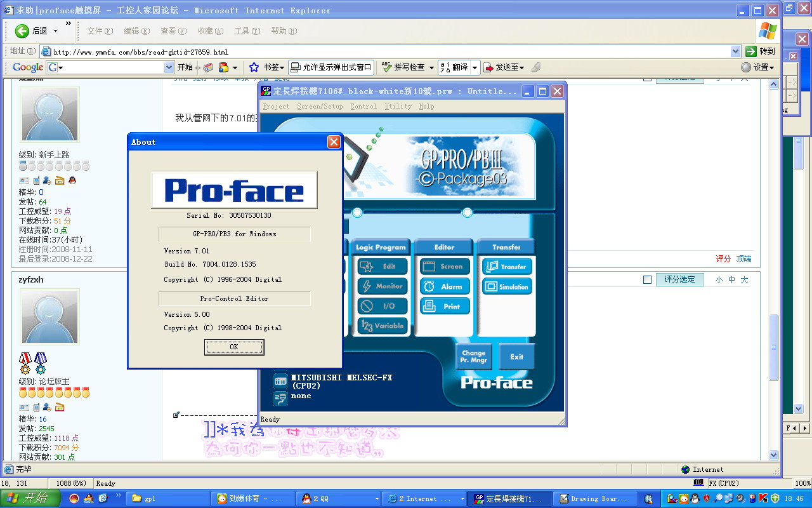Open the Alarm editor
The height and width of the screenshot is (508, 812).
click(445, 286)
